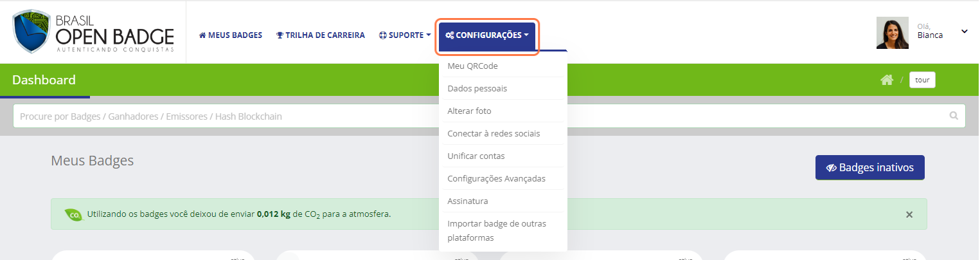This screenshot has height=260, width=980.
Task: Expand the user account chevron
Action: (964, 31)
